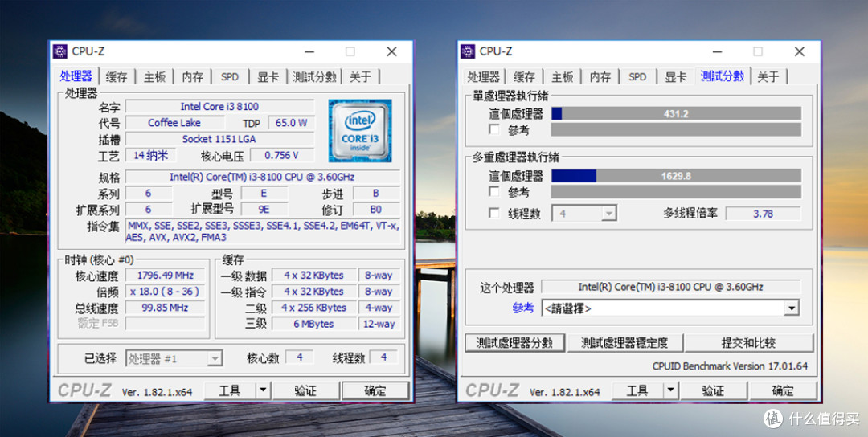This screenshot has height=437, width=868.
Task: Click the 总线速度 value 99.85 MHz
Action: pos(166,308)
